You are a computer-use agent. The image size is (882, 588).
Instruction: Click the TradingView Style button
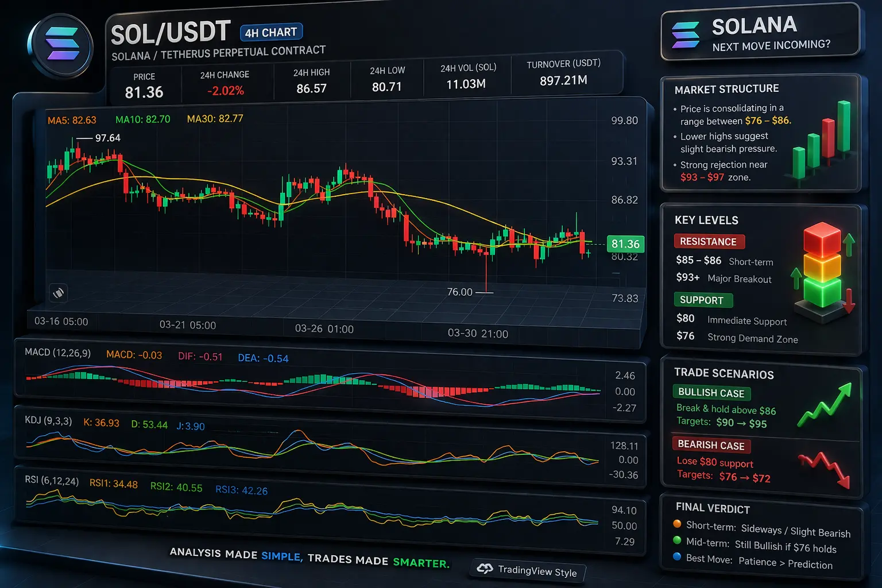click(528, 570)
